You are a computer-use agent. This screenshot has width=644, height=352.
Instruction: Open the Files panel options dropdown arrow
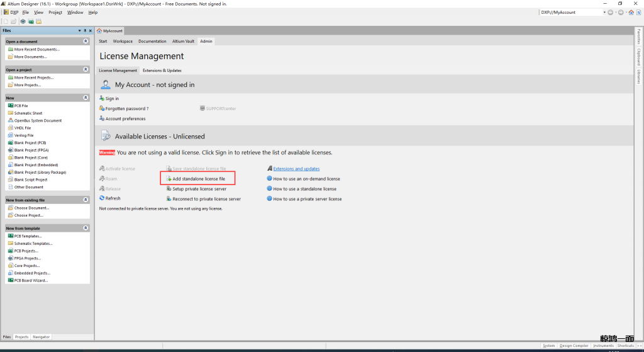(79, 30)
